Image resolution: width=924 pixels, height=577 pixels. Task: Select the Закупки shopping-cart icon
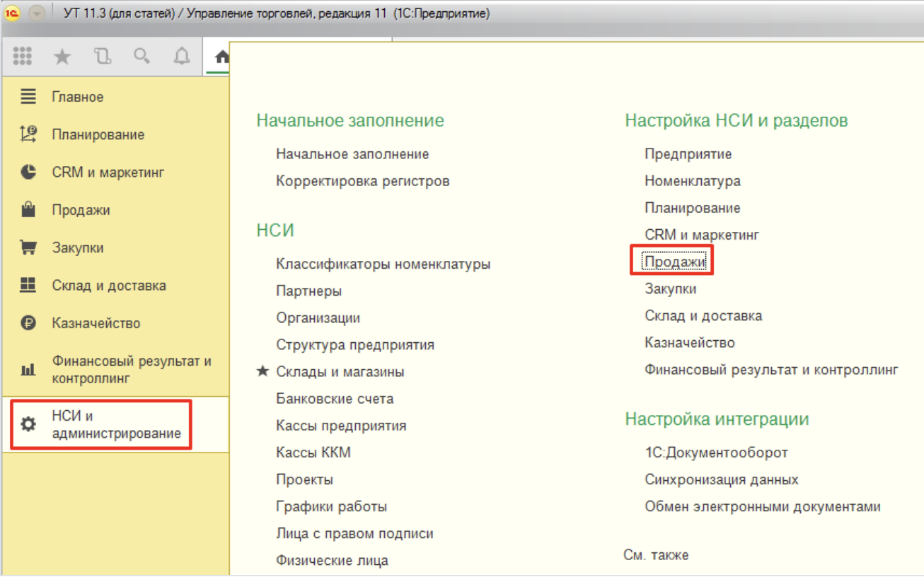[28, 247]
